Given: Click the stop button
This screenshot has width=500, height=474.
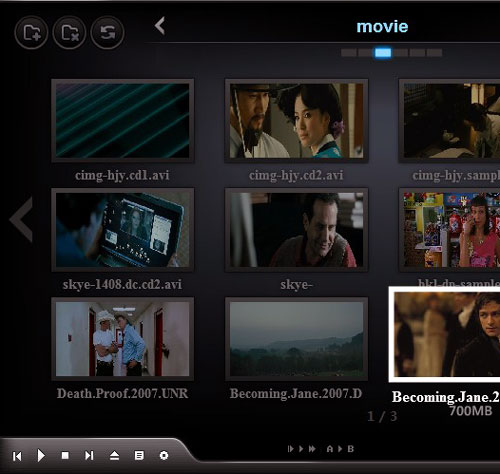Looking at the screenshot, I should (x=65, y=455).
